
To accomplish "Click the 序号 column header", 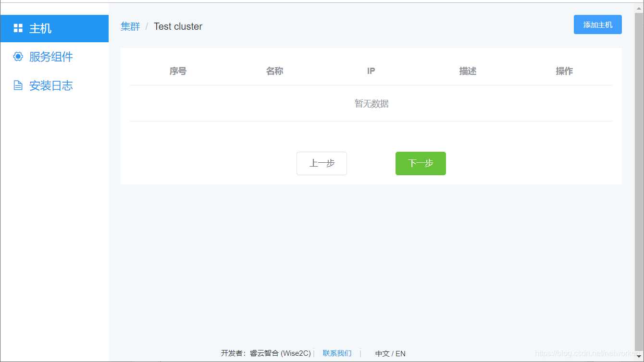I will [x=178, y=71].
